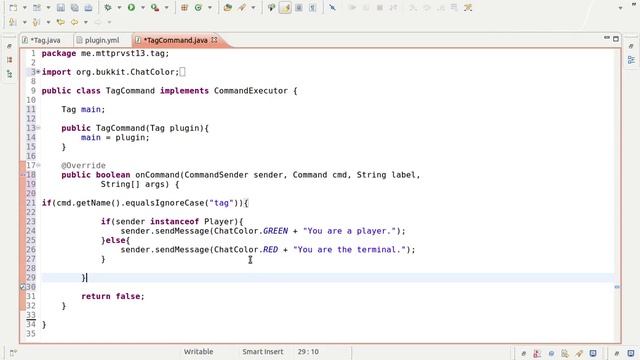
Task: Minimize the editor area
Action: pos(607,38)
